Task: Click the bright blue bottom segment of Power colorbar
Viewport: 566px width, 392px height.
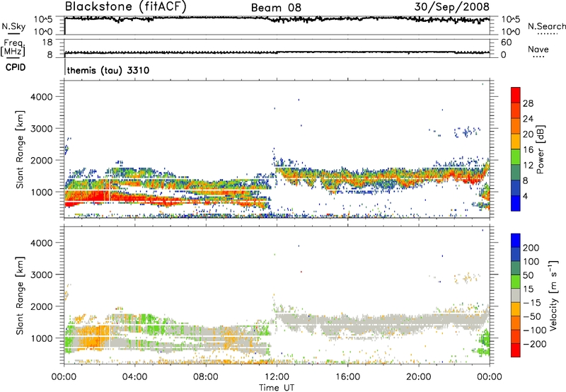Action: (x=516, y=203)
